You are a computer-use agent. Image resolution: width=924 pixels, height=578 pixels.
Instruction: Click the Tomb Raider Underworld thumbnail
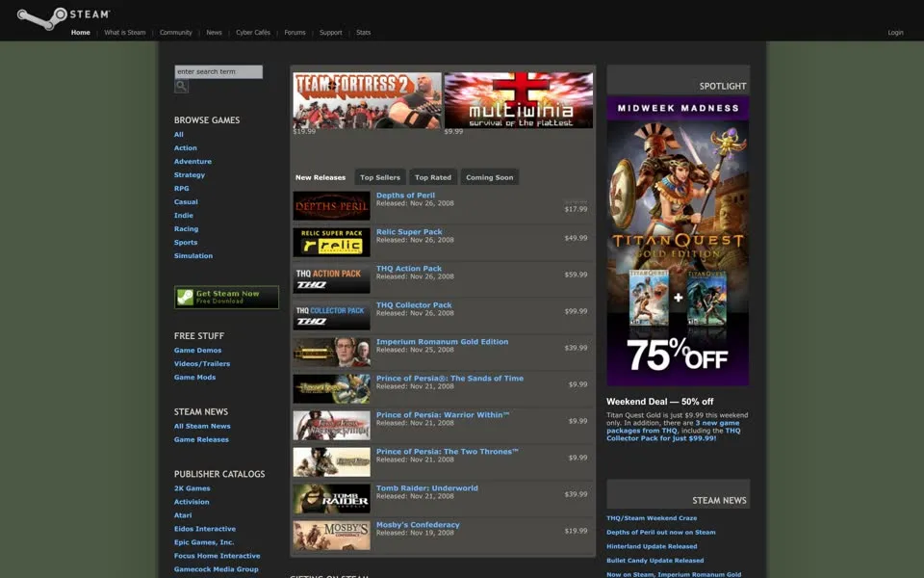pyautogui.click(x=332, y=498)
